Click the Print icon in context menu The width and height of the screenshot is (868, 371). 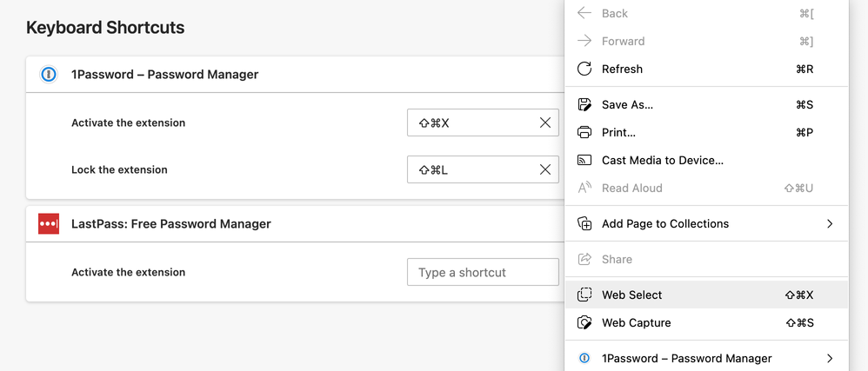click(x=584, y=133)
